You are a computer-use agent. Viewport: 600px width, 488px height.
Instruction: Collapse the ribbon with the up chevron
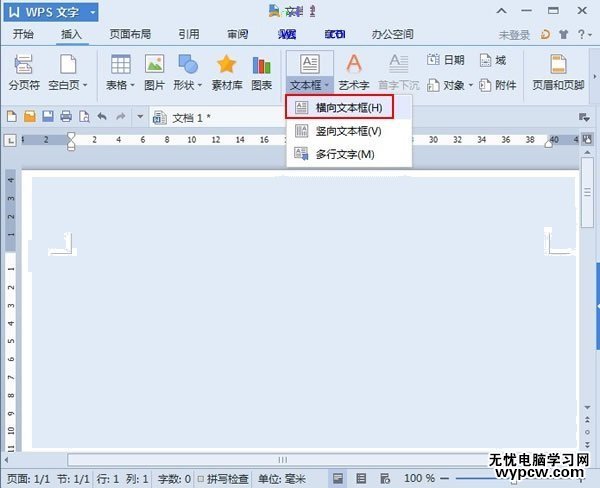501,11
